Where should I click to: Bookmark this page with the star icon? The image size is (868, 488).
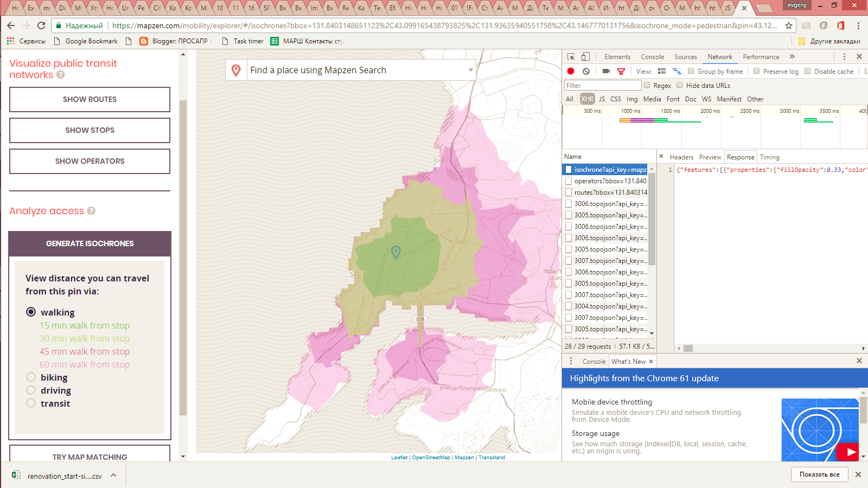click(x=789, y=25)
